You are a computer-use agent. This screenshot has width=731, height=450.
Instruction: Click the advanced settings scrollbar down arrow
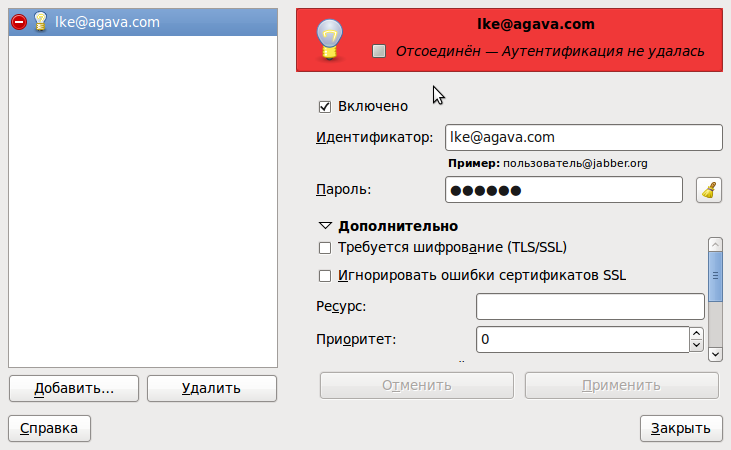(715, 354)
